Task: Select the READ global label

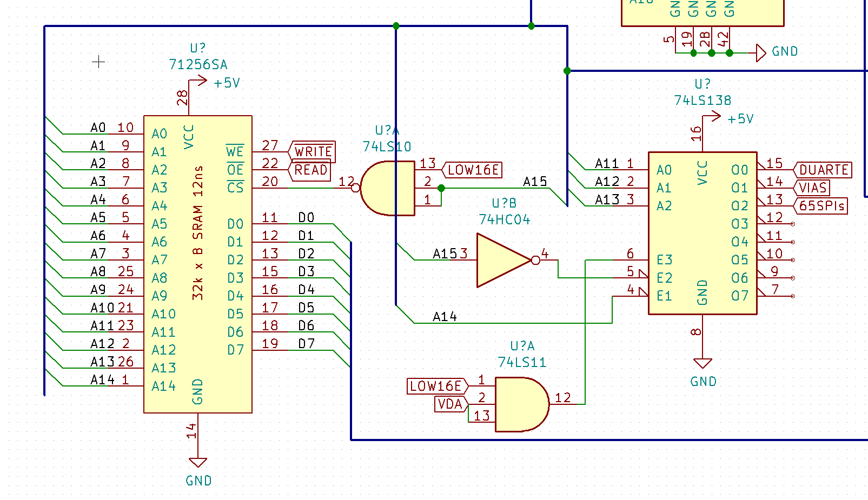Action: [x=310, y=170]
